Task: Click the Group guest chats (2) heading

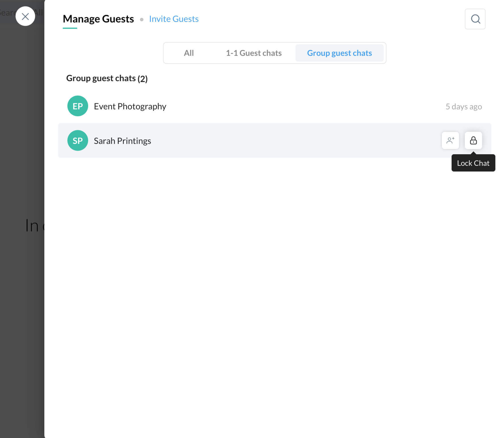Action: click(107, 78)
